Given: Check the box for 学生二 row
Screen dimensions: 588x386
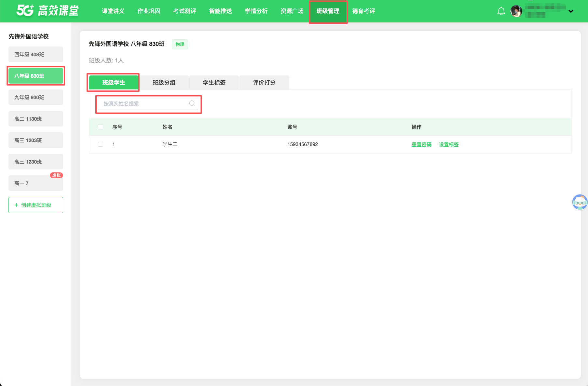Looking at the screenshot, I should pyautogui.click(x=101, y=144).
